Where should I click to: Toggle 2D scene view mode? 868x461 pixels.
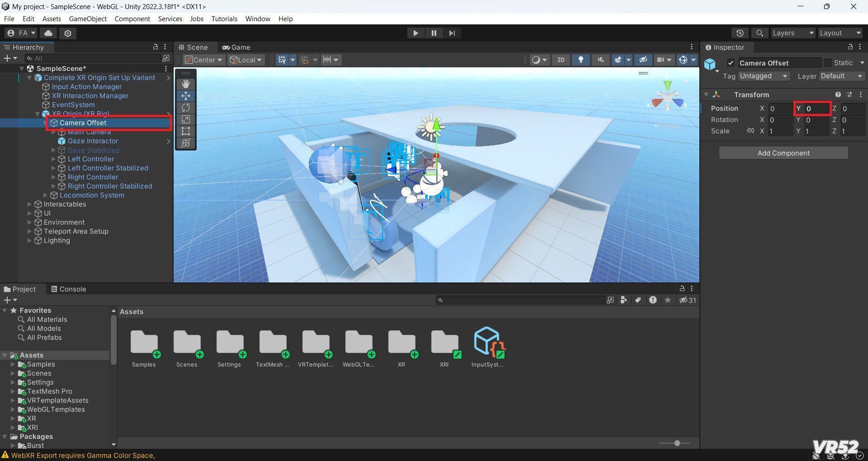(x=561, y=60)
